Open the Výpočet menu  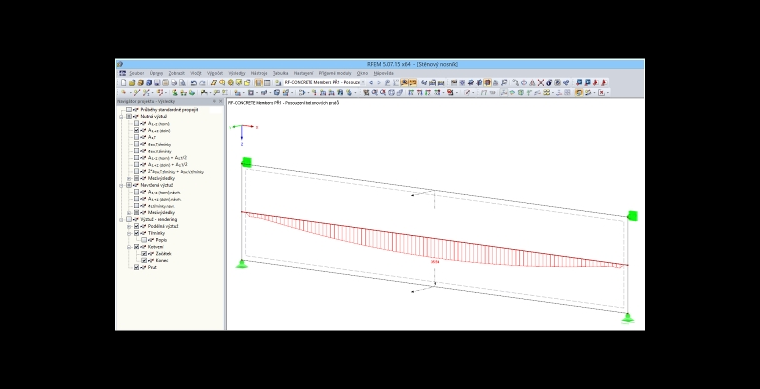215,73
